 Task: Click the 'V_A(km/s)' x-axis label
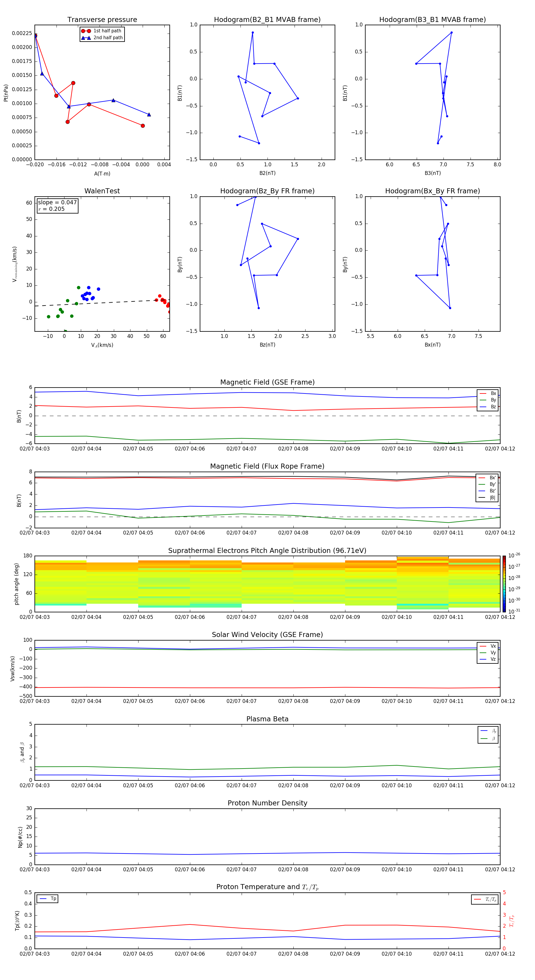click(102, 345)
